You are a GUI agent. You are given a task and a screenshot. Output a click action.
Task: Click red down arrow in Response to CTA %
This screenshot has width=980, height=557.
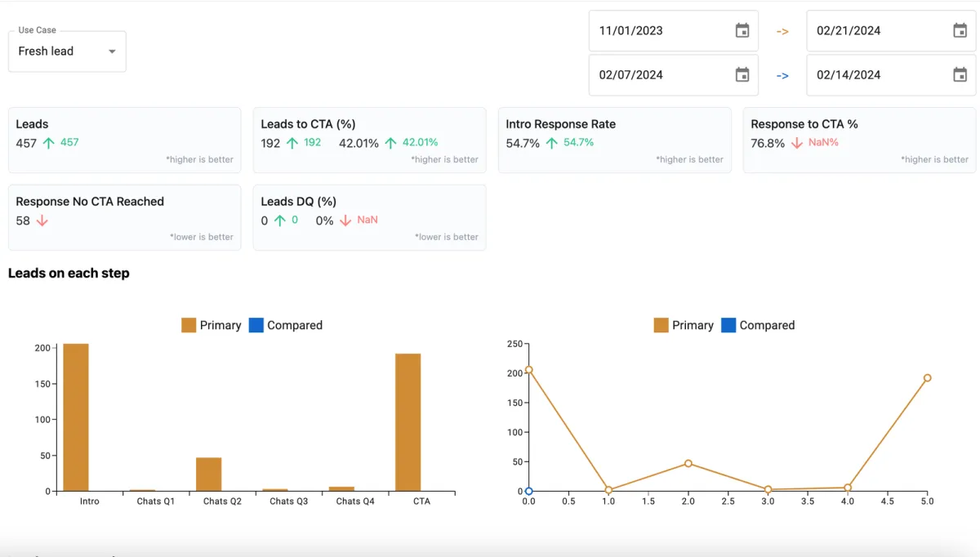point(797,143)
